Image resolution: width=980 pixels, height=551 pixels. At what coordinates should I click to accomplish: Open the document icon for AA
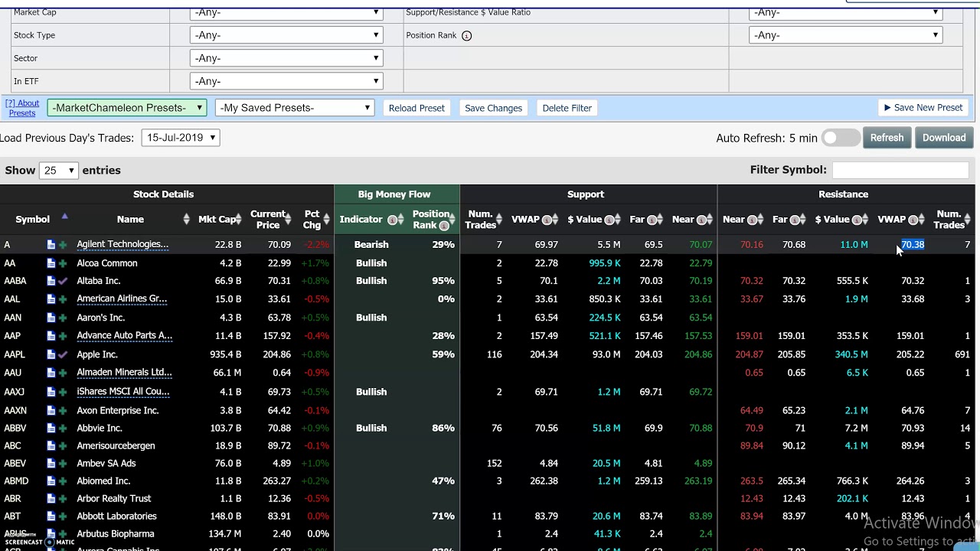51,263
